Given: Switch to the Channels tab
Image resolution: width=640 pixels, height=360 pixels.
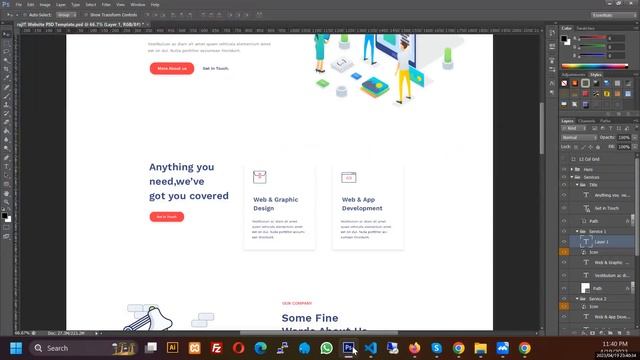Looking at the screenshot, I should click(x=586, y=121).
